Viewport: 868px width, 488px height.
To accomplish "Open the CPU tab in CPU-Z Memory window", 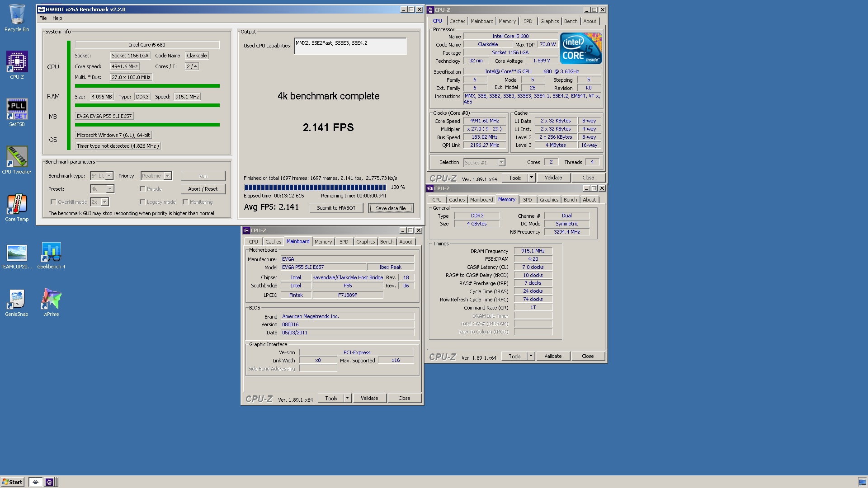I will (x=437, y=200).
